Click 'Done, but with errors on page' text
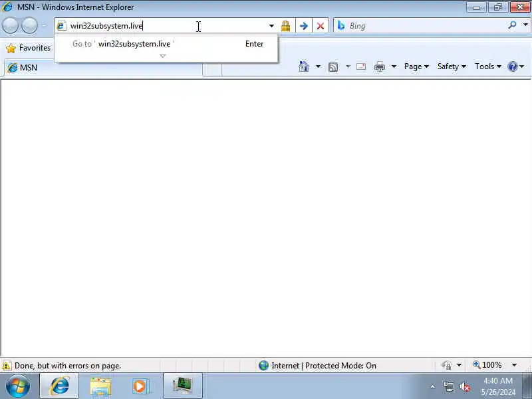Image resolution: width=532 pixels, height=399 pixels. tap(68, 366)
